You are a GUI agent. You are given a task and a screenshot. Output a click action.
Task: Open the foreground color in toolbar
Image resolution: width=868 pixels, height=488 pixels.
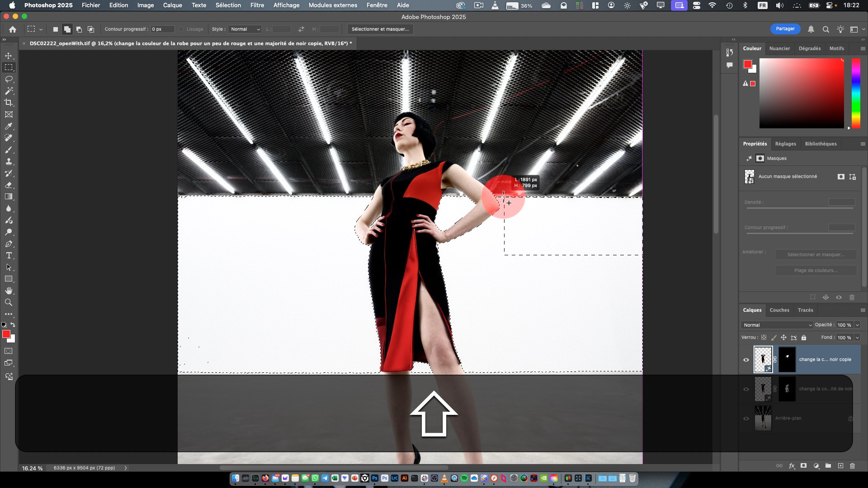tap(6, 334)
